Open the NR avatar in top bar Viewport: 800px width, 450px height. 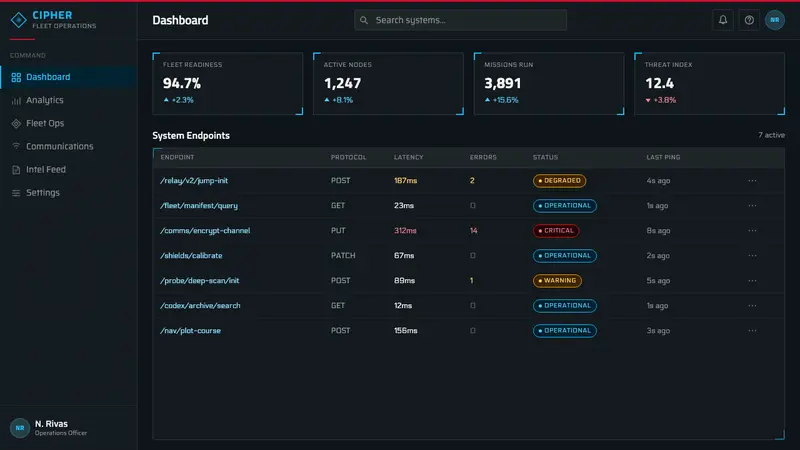774,20
